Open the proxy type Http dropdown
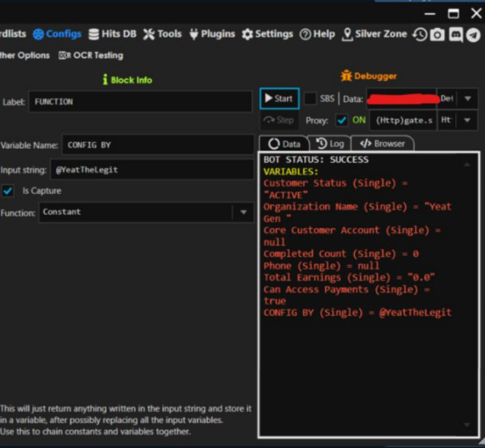 [x=468, y=120]
